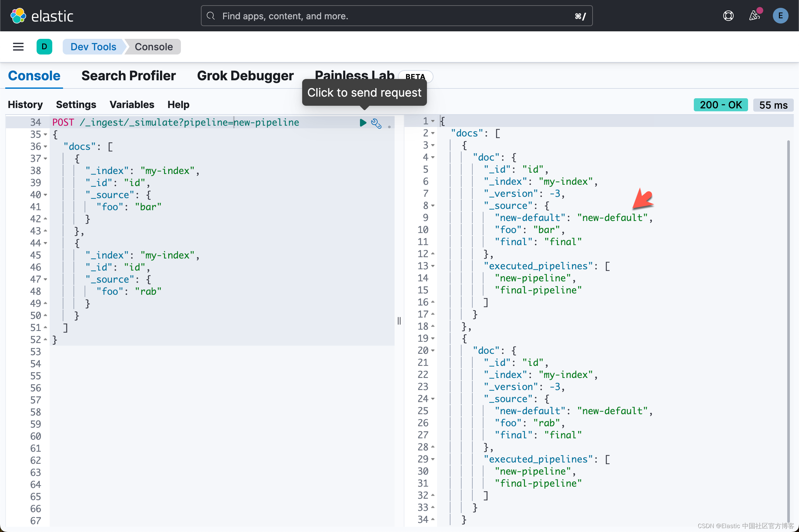Click the Dev Tools breadcrumb link
799x532 pixels.
[x=93, y=47]
